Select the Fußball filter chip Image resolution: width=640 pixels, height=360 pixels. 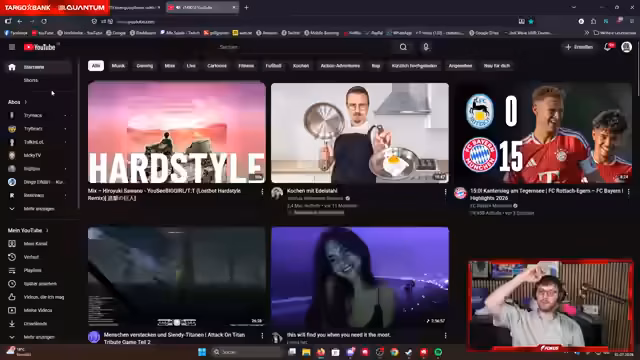273,66
